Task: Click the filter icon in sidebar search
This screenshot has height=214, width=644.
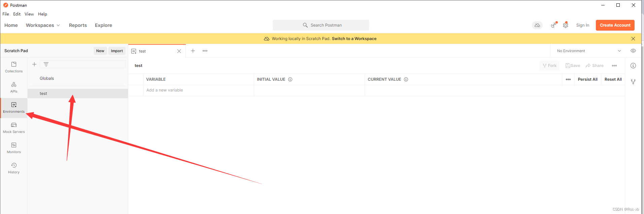Action: point(46,64)
